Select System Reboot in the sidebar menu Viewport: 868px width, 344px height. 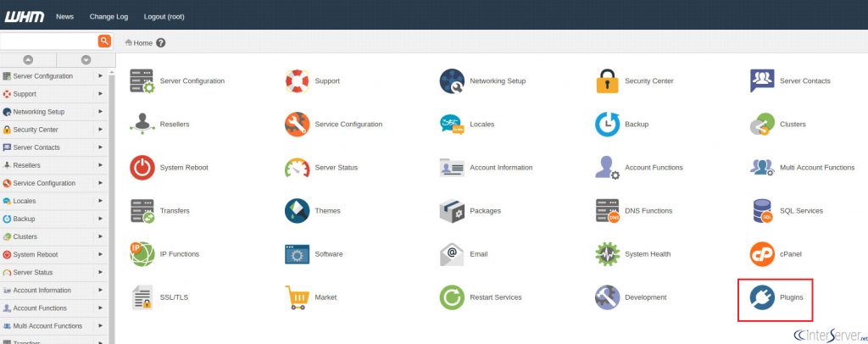coord(36,254)
